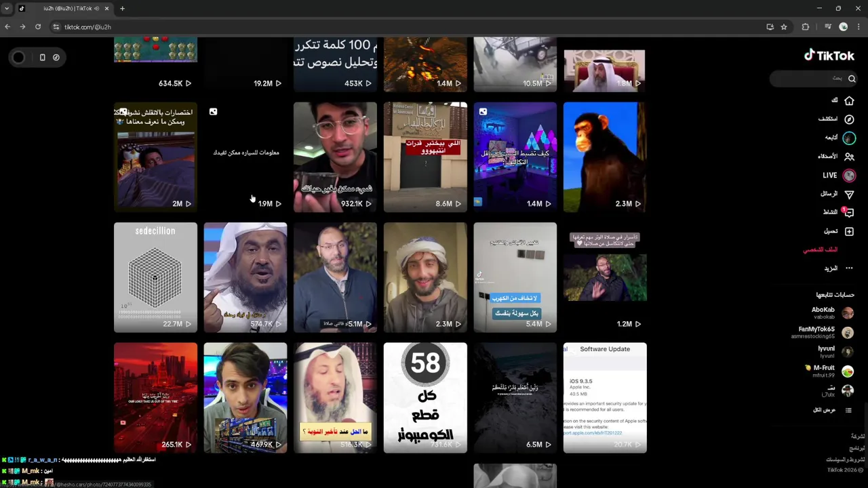
Task: Open the browser profile avatar
Action: (x=844, y=27)
